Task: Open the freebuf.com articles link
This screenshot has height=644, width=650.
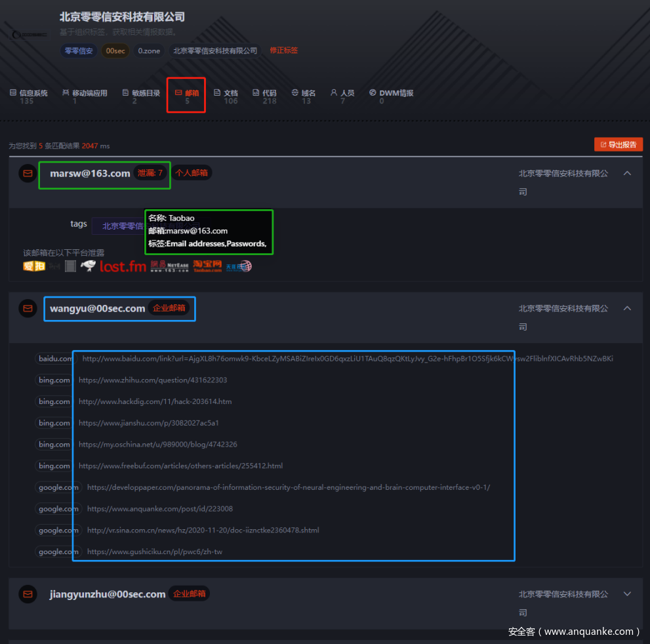Action: (x=181, y=466)
